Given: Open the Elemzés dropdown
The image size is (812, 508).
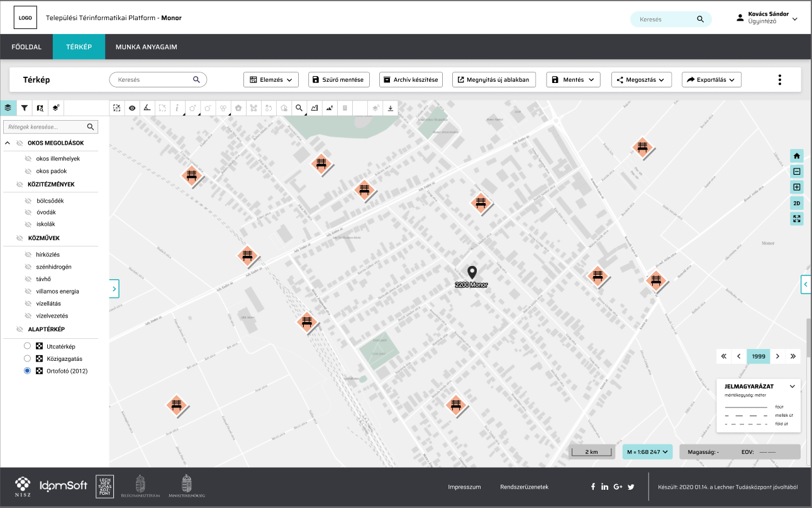Looking at the screenshot, I should click(271, 80).
